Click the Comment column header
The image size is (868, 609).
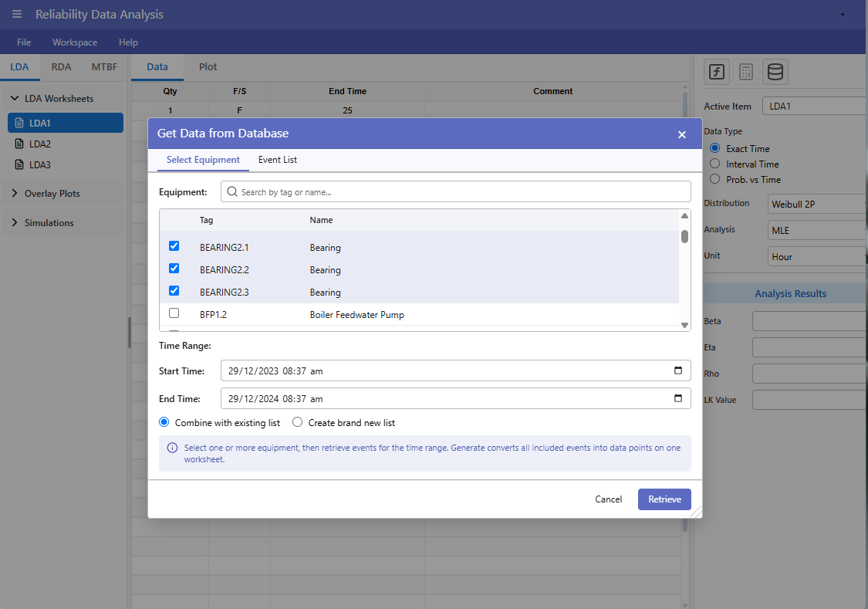[553, 91]
